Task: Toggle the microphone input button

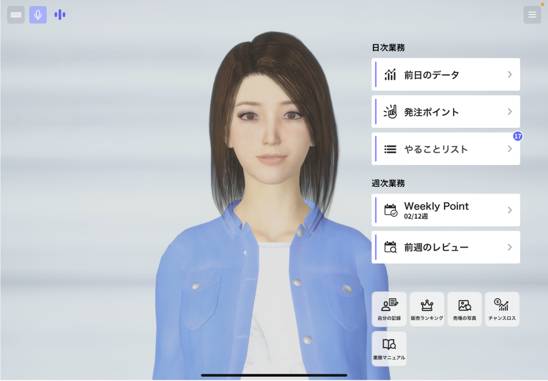Action: [38, 15]
